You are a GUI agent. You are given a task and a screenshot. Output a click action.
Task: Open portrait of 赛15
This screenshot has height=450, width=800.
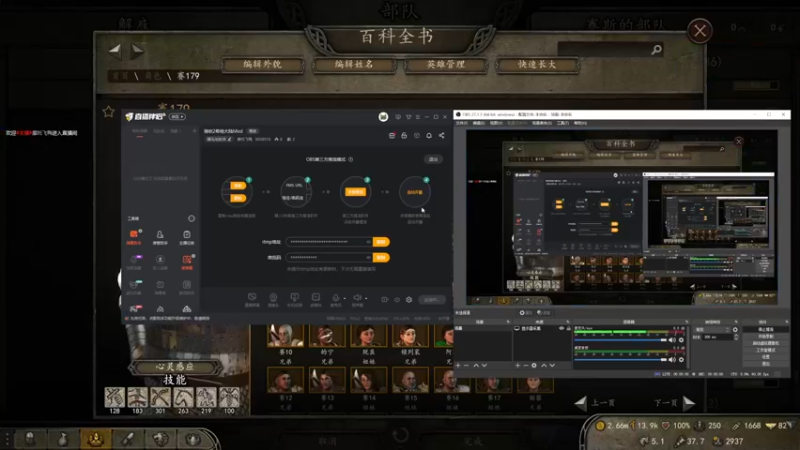tap(410, 381)
